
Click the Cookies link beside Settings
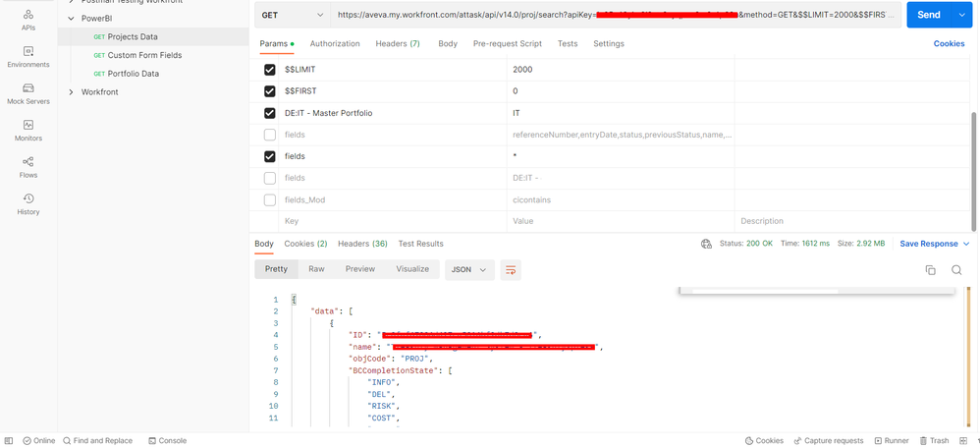[949, 44]
